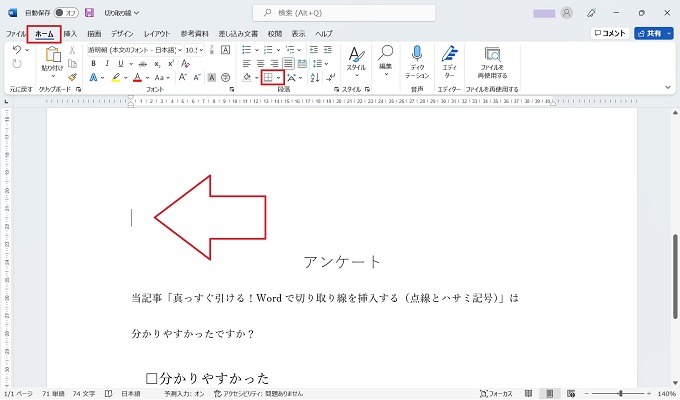680x400 pixels.
Task: Click the zoom slider handle
Action: (x=620, y=393)
